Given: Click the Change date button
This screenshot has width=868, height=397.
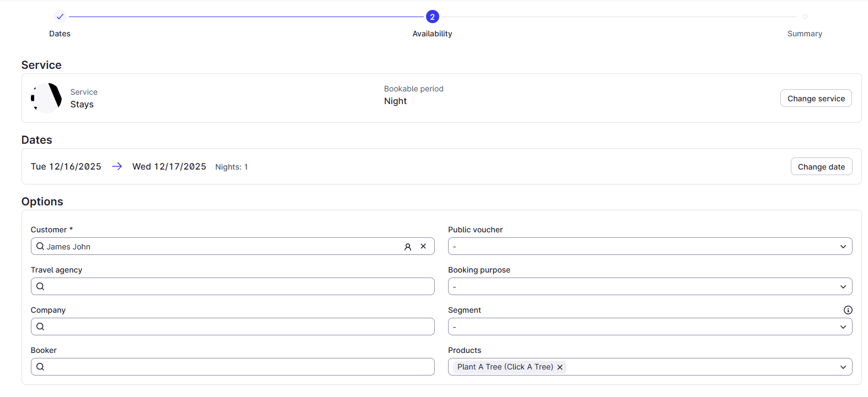Looking at the screenshot, I should [821, 166].
